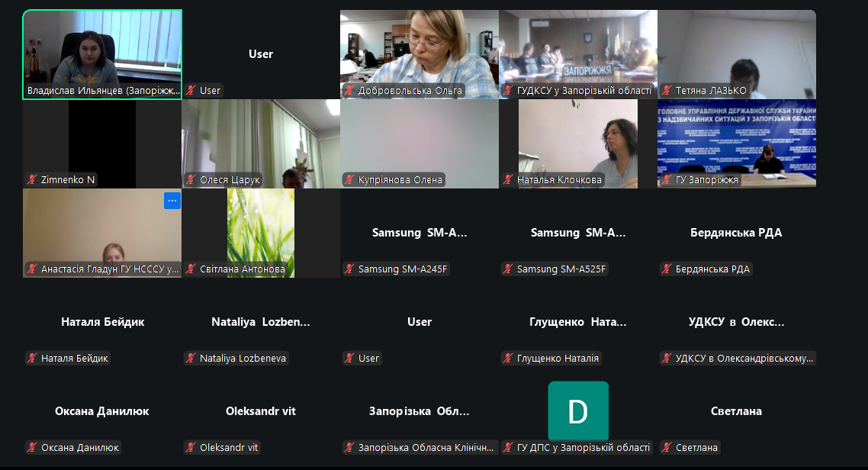Select Наталья Клочкова video tile
Screen dimensions: 868x470
pos(578,144)
